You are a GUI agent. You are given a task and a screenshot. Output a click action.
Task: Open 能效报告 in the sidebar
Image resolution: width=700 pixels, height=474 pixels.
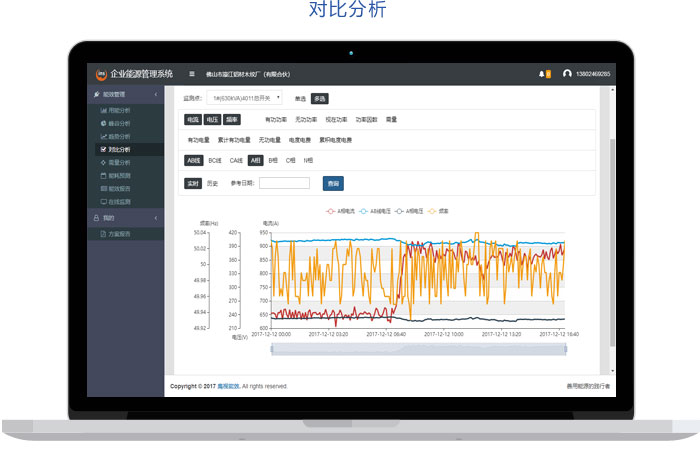119,189
